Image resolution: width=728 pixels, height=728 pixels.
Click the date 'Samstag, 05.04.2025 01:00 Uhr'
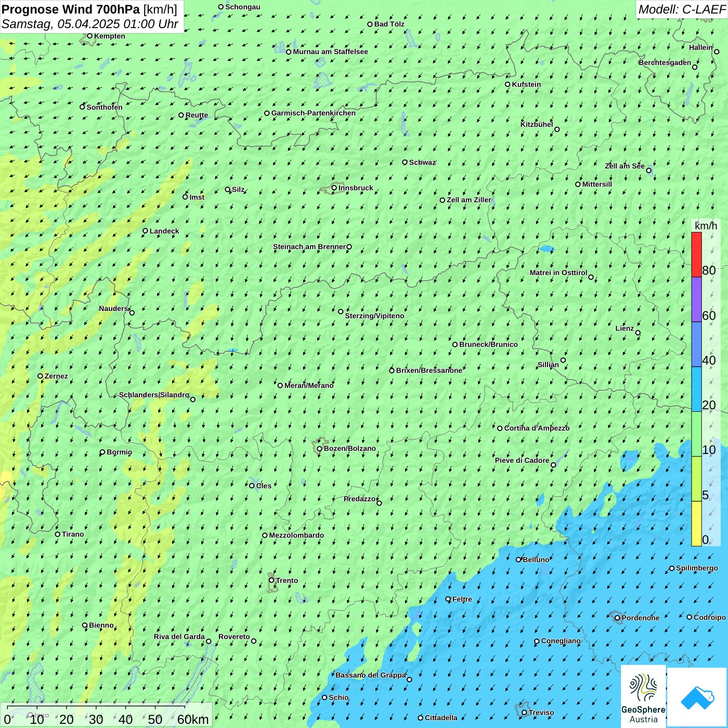(x=90, y=24)
